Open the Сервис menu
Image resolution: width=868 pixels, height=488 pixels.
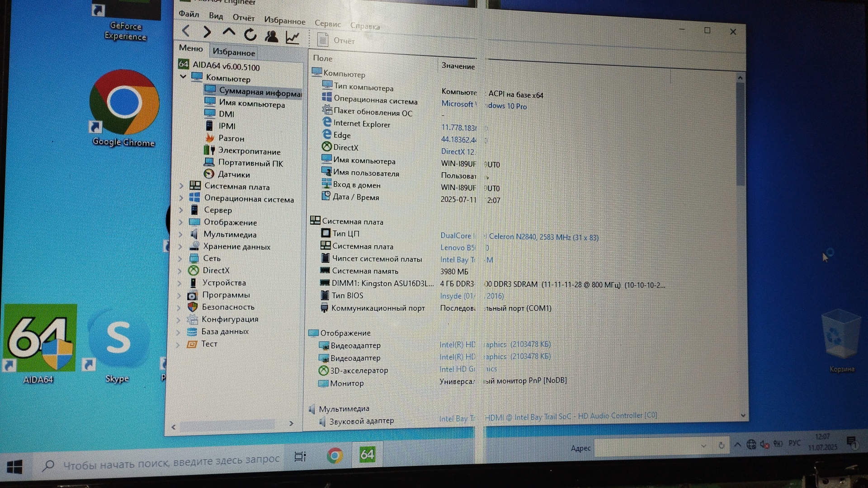327,23
